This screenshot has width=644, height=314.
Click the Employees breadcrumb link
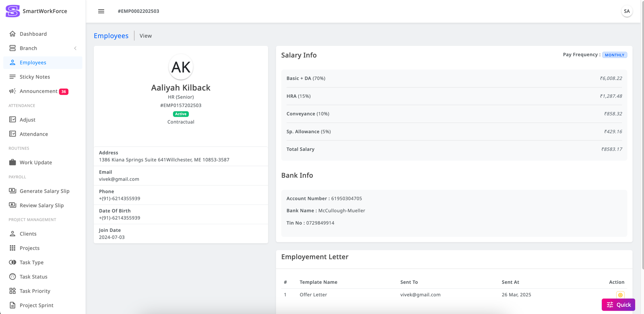tap(111, 36)
